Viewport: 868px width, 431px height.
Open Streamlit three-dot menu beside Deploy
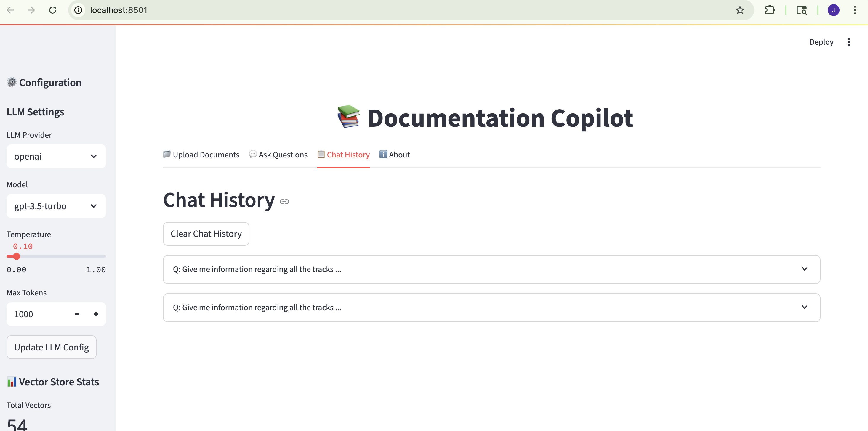[849, 42]
